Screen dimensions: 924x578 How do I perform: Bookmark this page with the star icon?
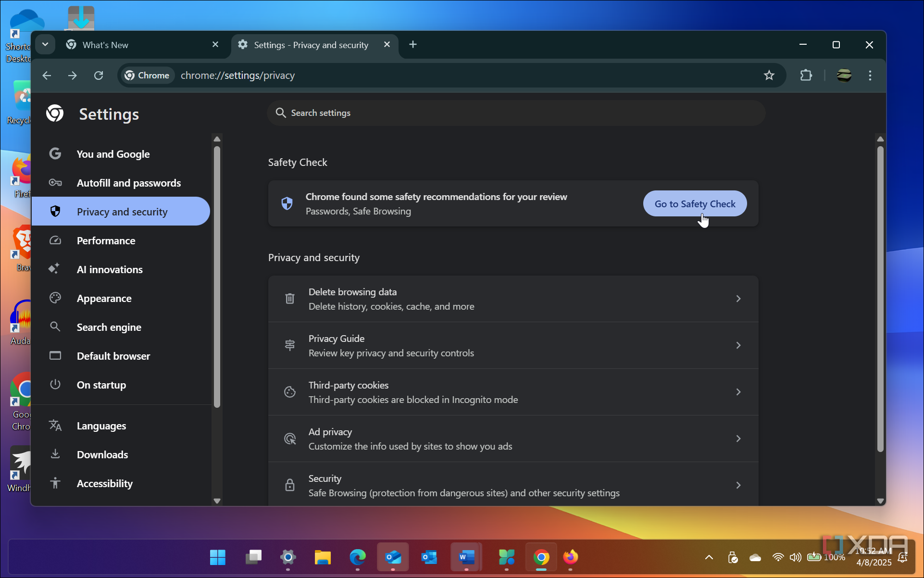(769, 75)
